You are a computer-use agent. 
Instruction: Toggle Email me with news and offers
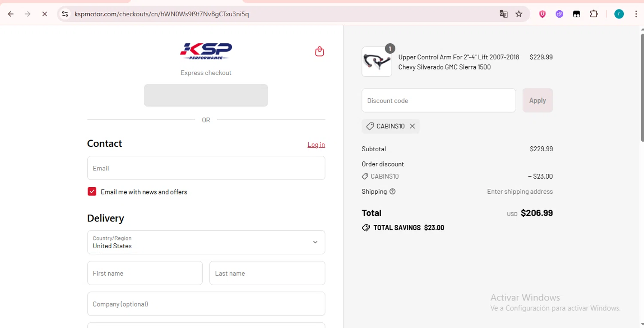tap(92, 191)
